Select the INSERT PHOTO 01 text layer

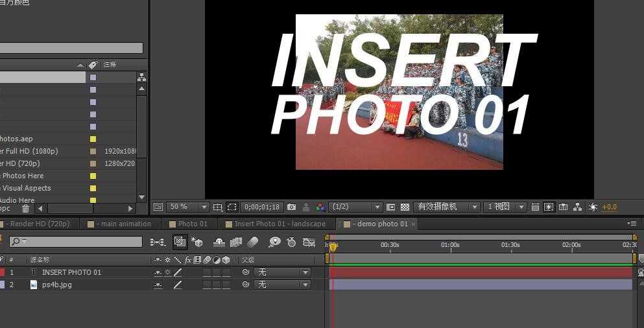(x=71, y=272)
